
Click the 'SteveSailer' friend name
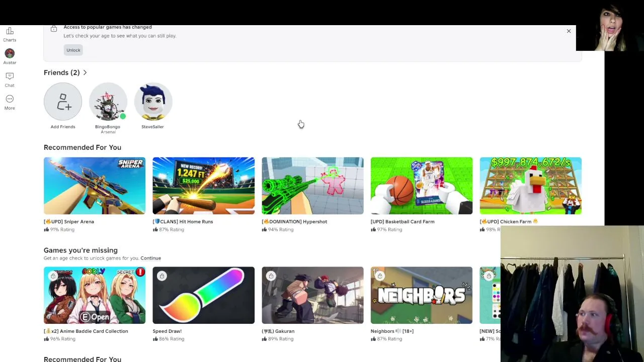pos(152,127)
